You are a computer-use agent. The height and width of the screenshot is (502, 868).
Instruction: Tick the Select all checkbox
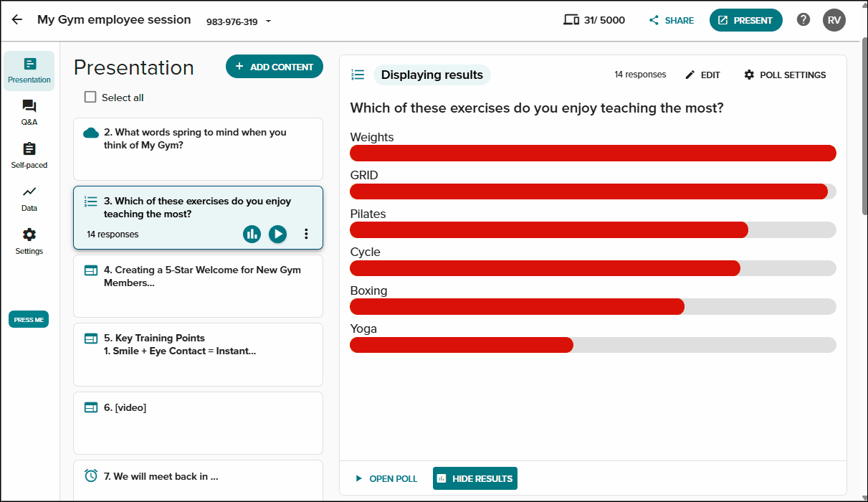coord(90,97)
